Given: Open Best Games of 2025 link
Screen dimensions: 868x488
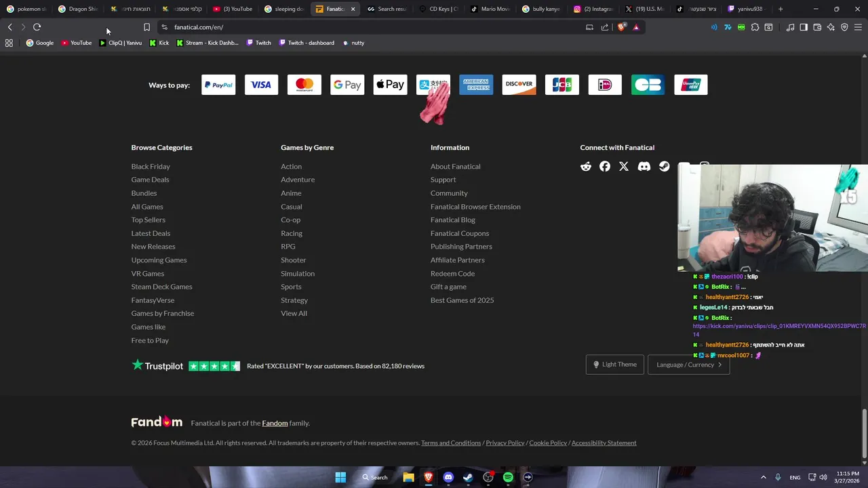Looking at the screenshot, I should (462, 300).
